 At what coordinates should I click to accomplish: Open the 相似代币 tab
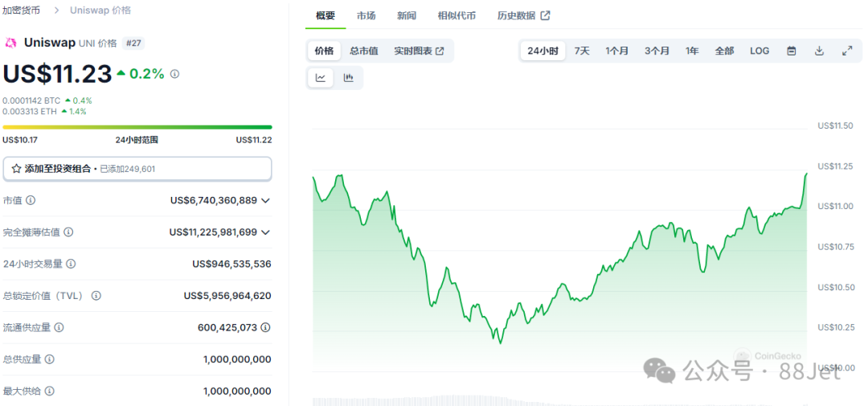[x=457, y=15]
